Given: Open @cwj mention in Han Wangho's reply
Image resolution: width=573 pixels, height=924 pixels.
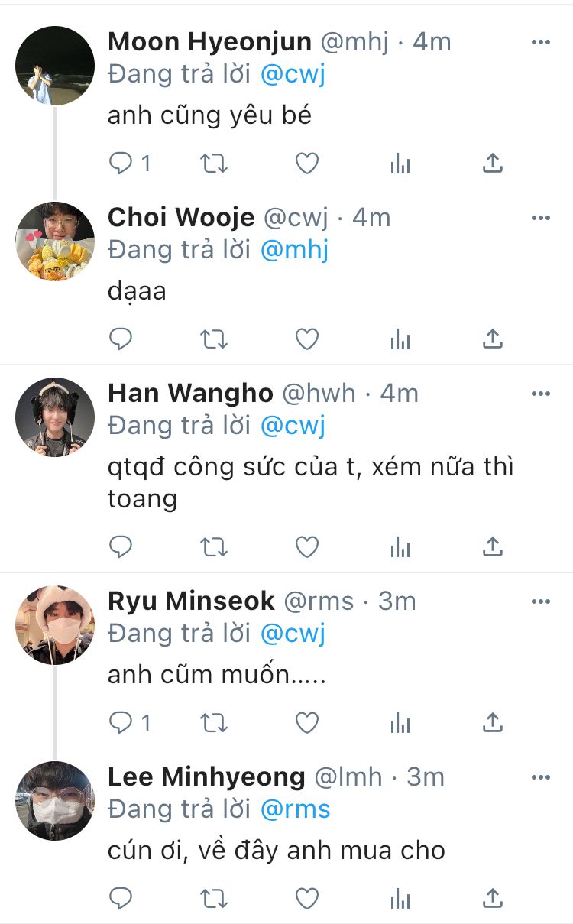Looking at the screenshot, I should (x=293, y=426).
